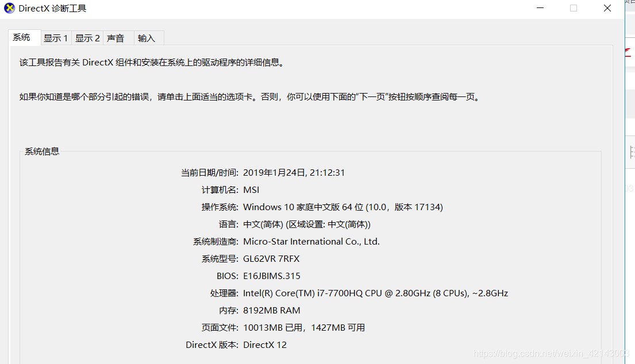Screen dimensions: 635x364
Task: Click the disabled maximize window button
Action: 574,8
